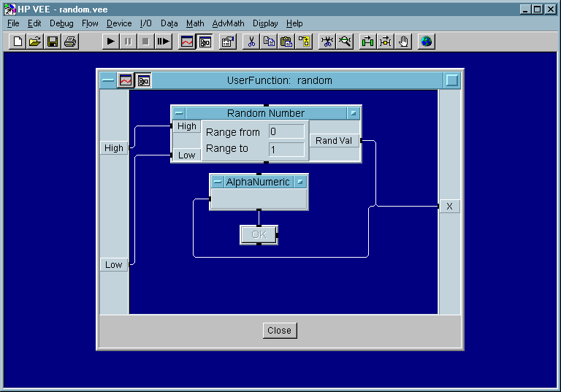Click the New file icon

pos(18,42)
